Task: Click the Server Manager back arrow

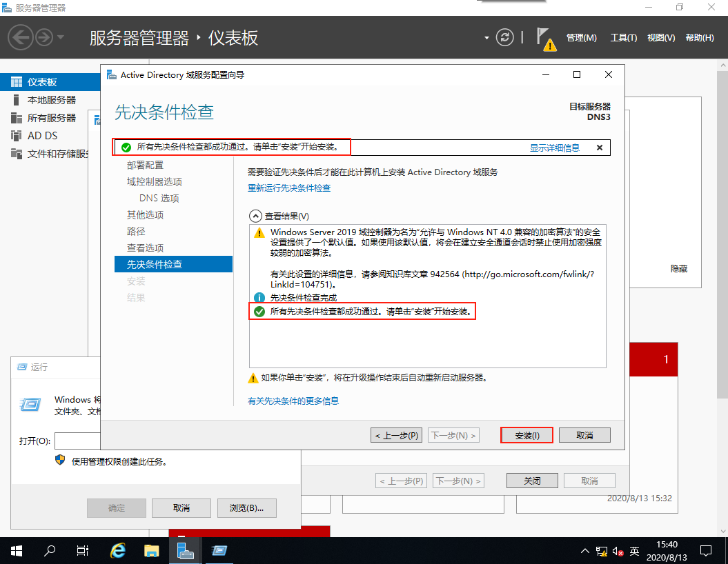Action: point(21,37)
